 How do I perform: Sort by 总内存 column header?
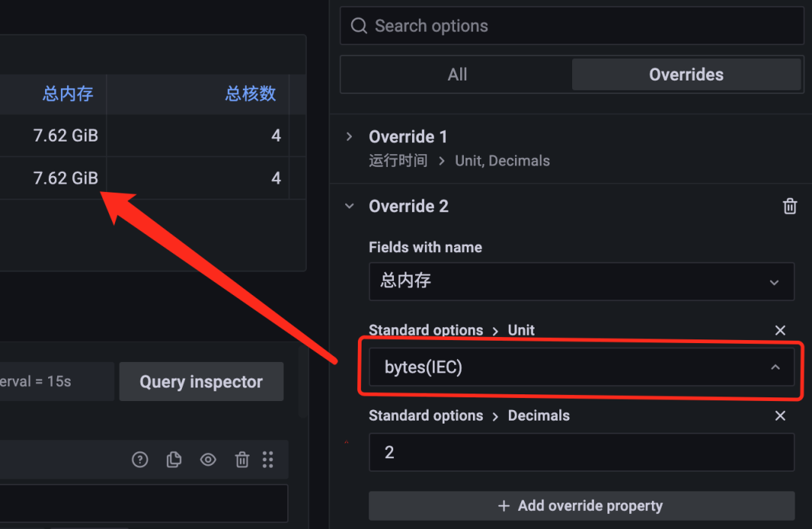click(x=68, y=94)
